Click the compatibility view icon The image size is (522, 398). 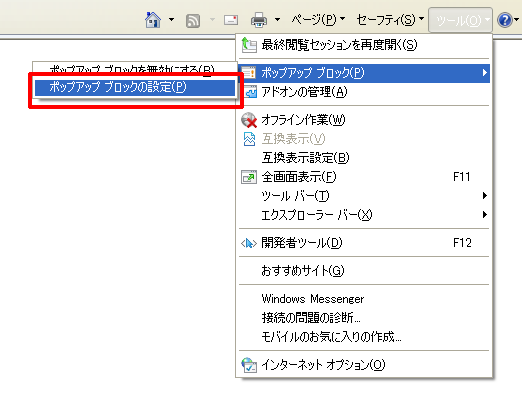(249, 139)
